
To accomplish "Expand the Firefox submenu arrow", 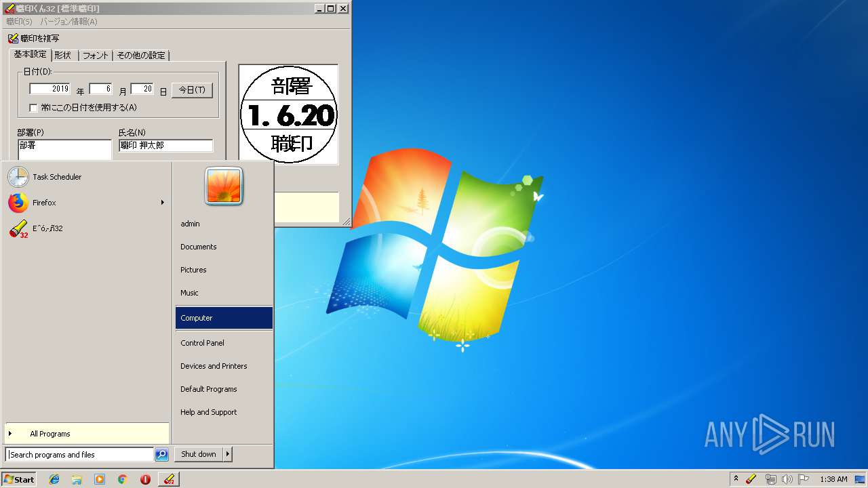I will pos(162,203).
